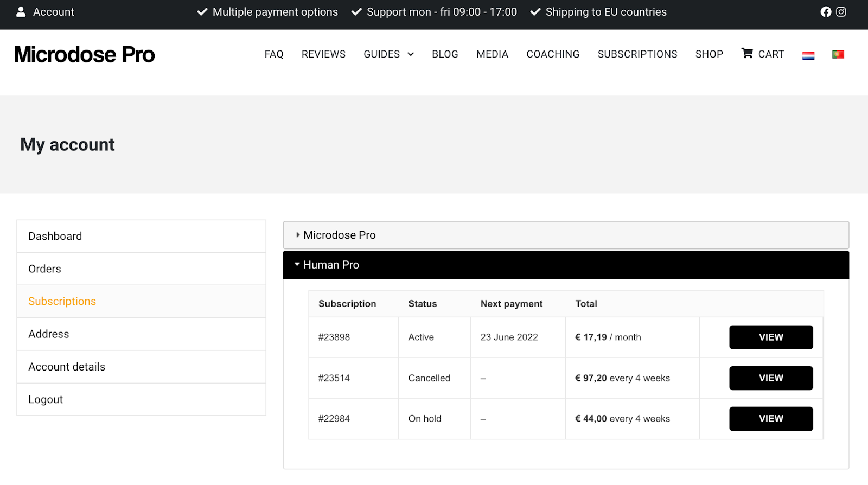Click Logout in the account sidebar
Viewport: 868px width, 485px height.
141,399
